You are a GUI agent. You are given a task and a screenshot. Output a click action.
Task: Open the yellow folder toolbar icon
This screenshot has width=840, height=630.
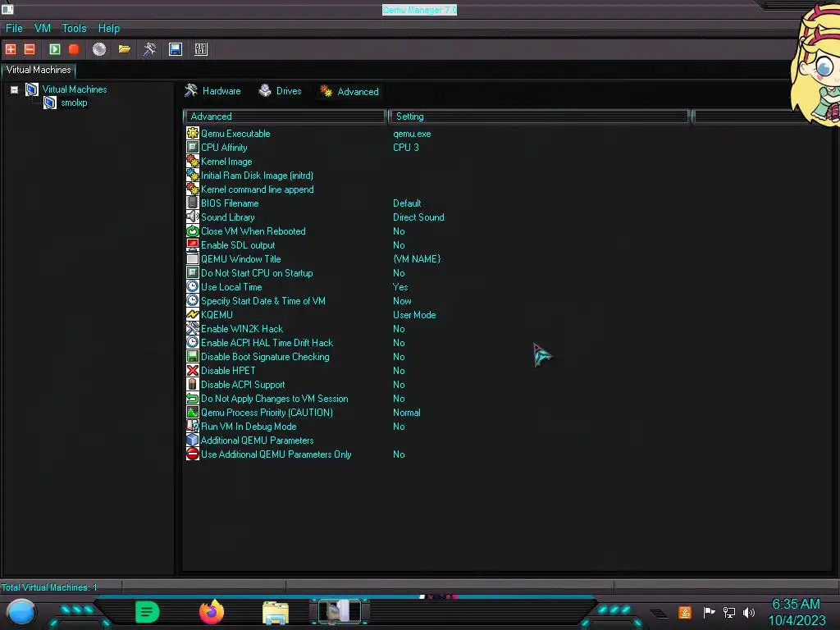[125, 49]
